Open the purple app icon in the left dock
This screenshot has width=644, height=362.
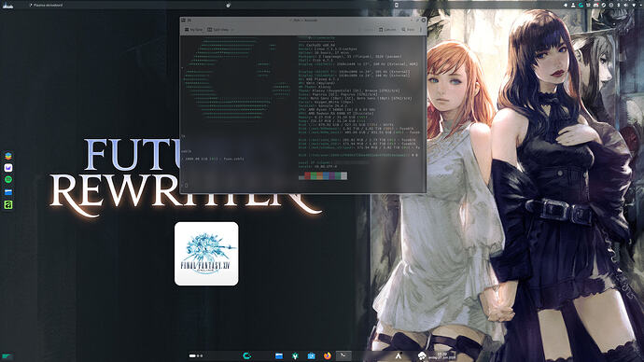8,168
